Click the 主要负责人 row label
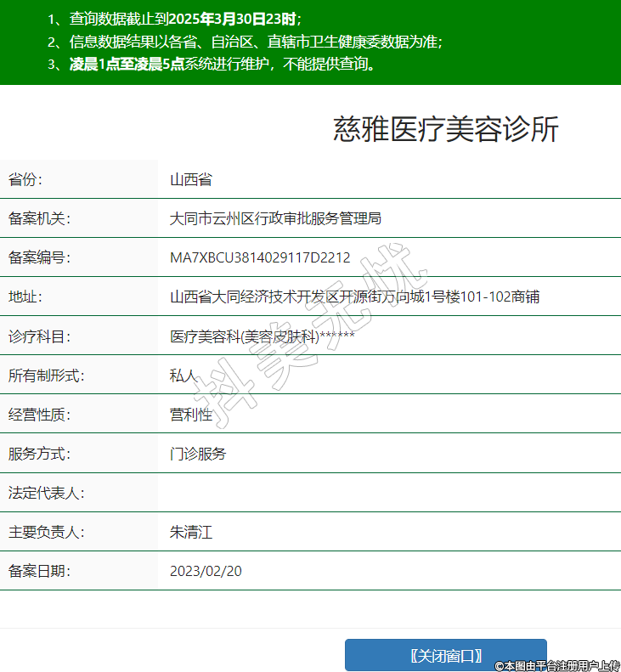Viewport: 621px width, 672px height. click(46, 533)
